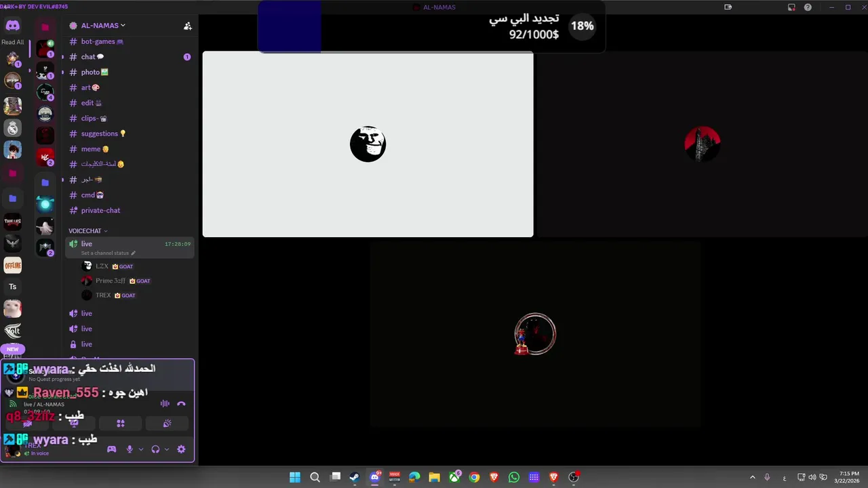
Task: Edit the Set a channel status field
Action: click(x=108, y=253)
